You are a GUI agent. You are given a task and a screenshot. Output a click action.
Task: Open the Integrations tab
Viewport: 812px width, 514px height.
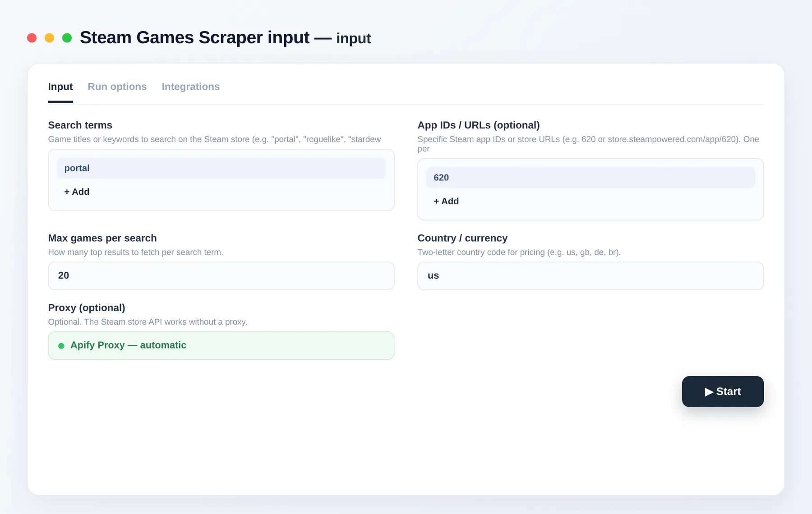pos(191,87)
